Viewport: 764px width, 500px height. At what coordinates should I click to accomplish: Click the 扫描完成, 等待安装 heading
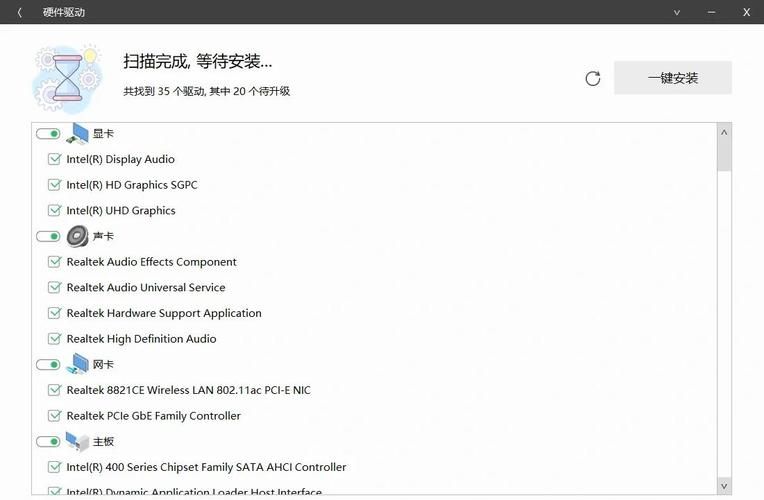pos(197,61)
